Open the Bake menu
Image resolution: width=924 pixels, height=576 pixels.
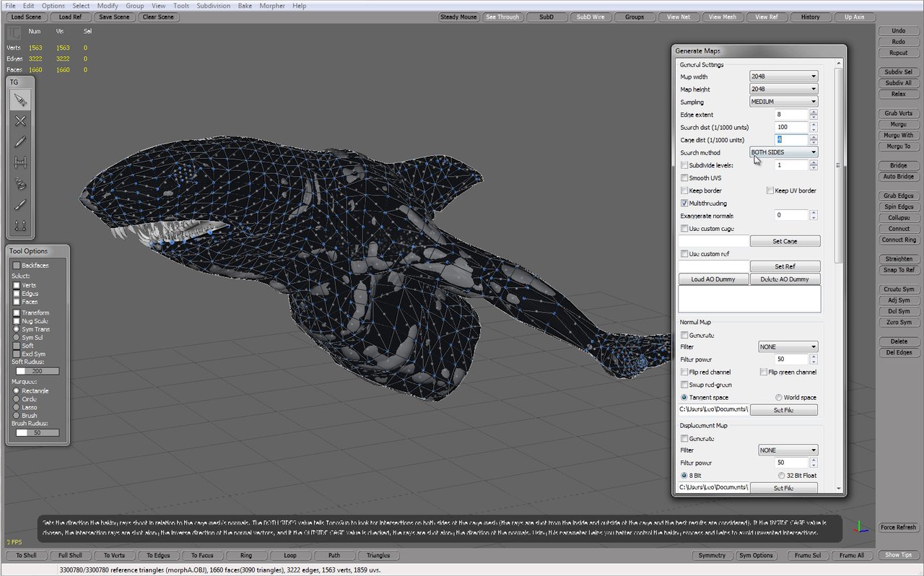(245, 6)
